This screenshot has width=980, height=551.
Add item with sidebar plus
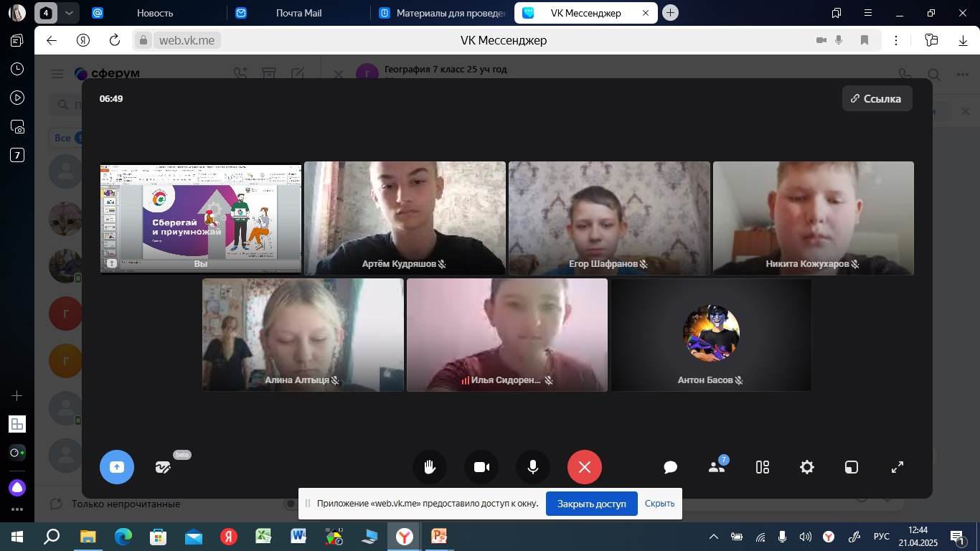point(17,396)
